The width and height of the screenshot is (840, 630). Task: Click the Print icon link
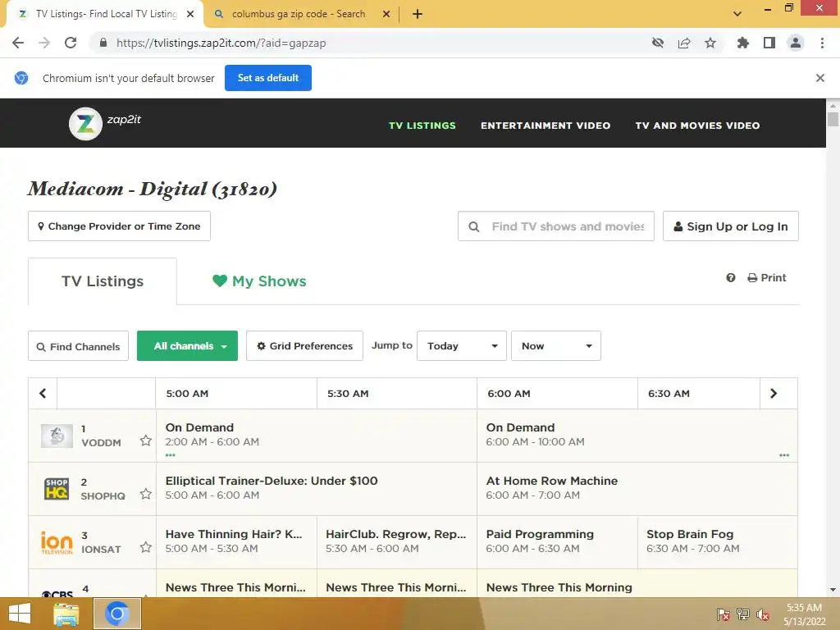pos(767,277)
